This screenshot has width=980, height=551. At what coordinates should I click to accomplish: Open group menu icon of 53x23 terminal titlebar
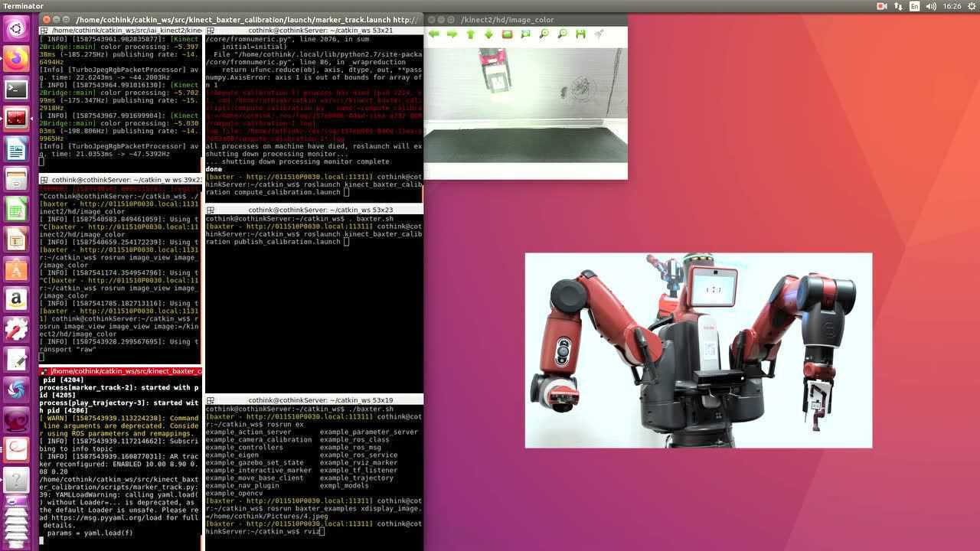[x=210, y=210]
